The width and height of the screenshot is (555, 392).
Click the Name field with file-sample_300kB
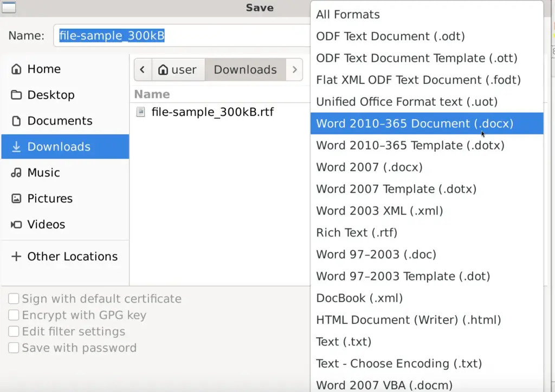182,35
